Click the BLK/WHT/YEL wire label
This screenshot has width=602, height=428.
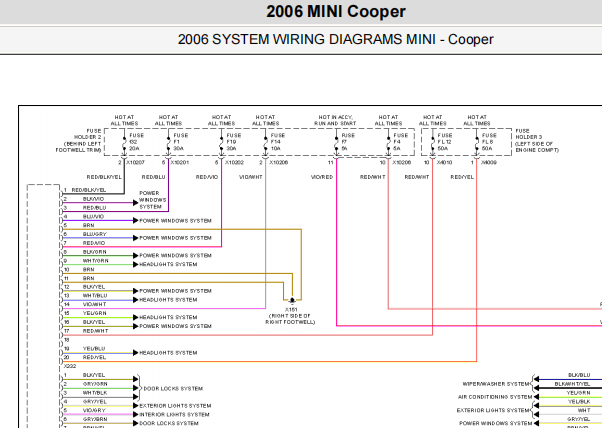point(572,384)
